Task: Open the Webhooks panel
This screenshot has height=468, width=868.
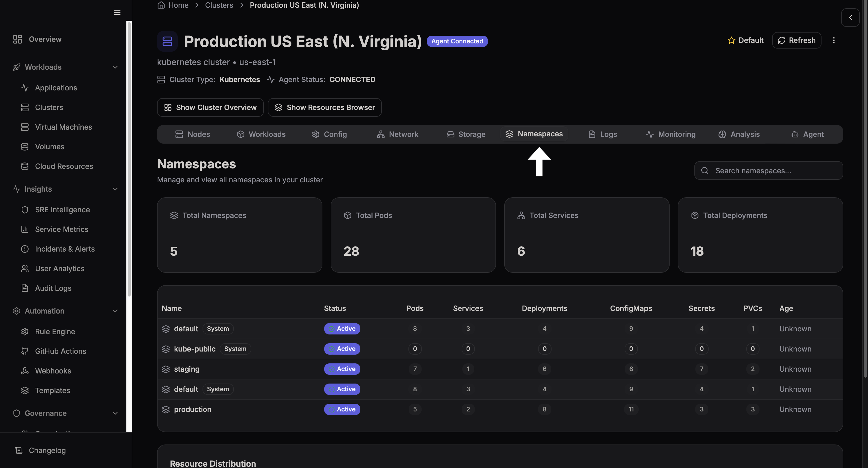Action: click(x=55, y=371)
